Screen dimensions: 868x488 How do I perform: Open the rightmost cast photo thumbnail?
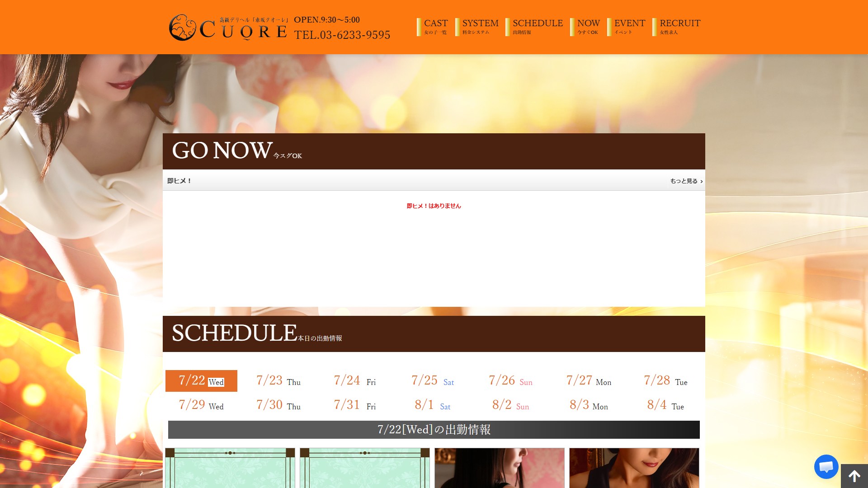pyautogui.click(x=634, y=468)
